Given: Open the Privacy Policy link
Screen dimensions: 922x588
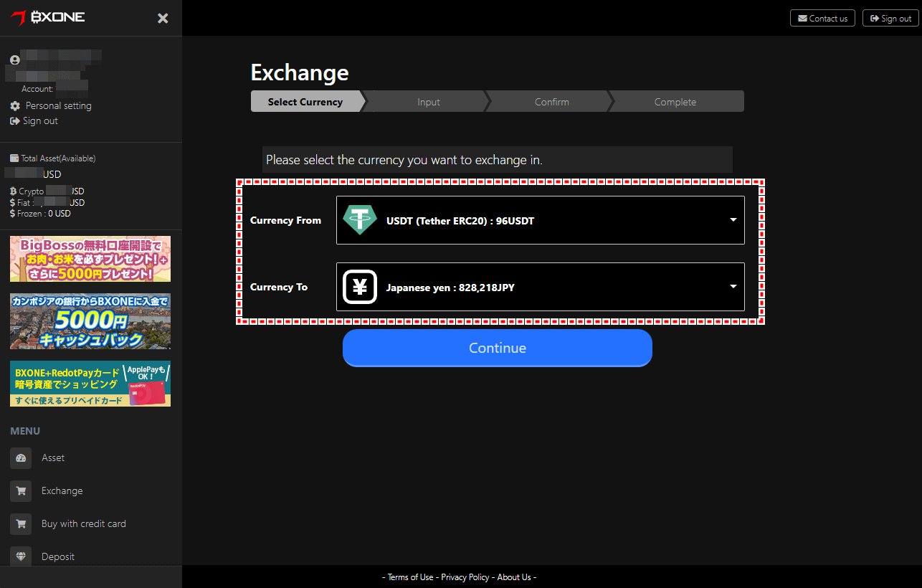Looking at the screenshot, I should click(465, 577).
